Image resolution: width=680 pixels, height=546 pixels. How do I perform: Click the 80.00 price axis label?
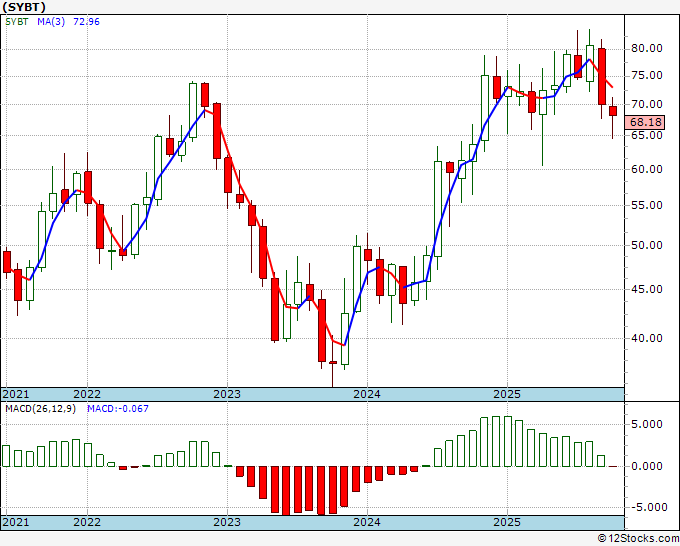click(x=647, y=48)
